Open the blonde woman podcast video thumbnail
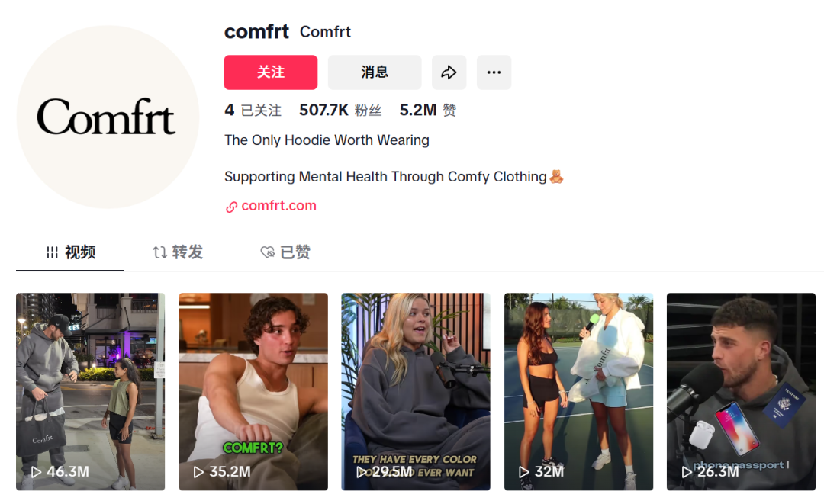This screenshot has width=824, height=504. (x=416, y=392)
